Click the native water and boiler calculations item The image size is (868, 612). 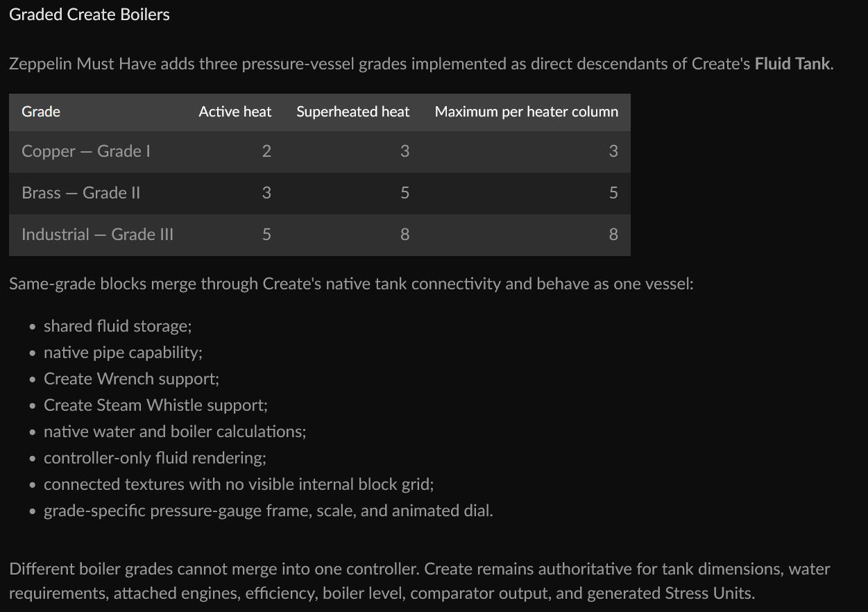tap(175, 432)
